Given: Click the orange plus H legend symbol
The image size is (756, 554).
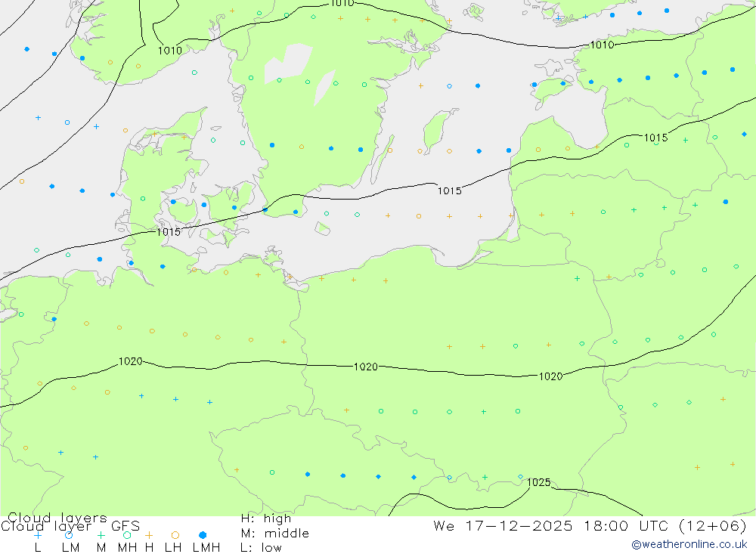Looking at the screenshot, I should (149, 534).
